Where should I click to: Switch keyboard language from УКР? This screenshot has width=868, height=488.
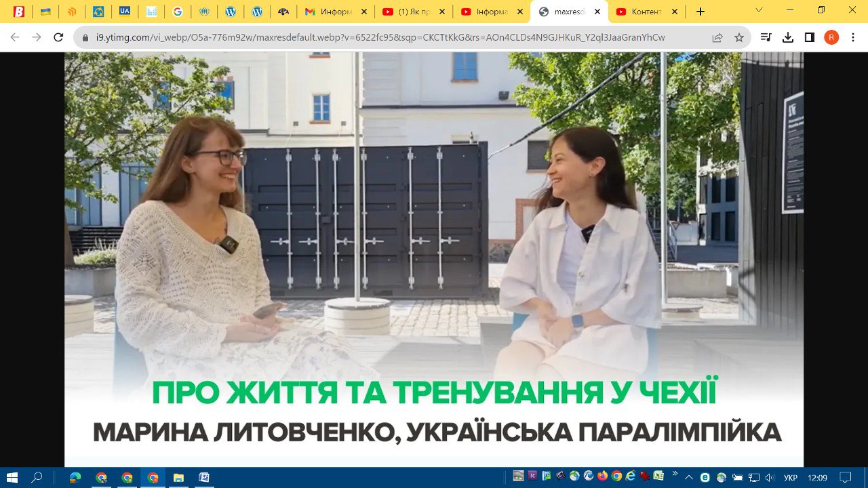[x=790, y=478]
